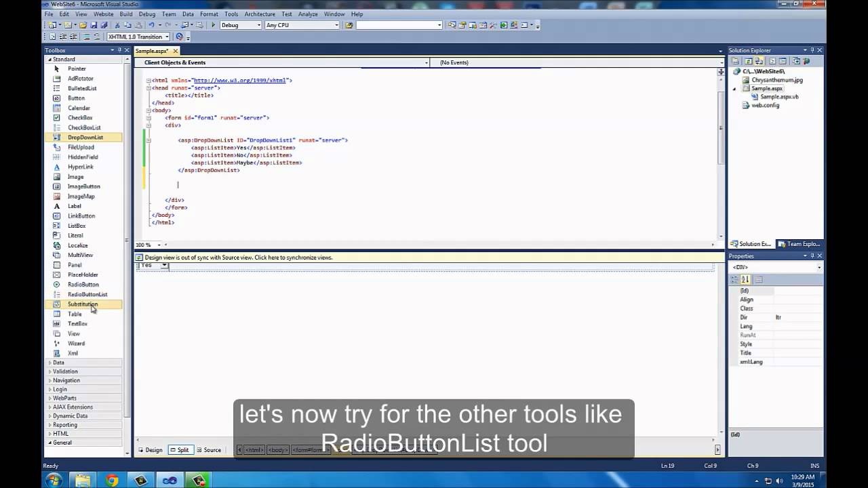Click the Dir property value field

coord(798,317)
